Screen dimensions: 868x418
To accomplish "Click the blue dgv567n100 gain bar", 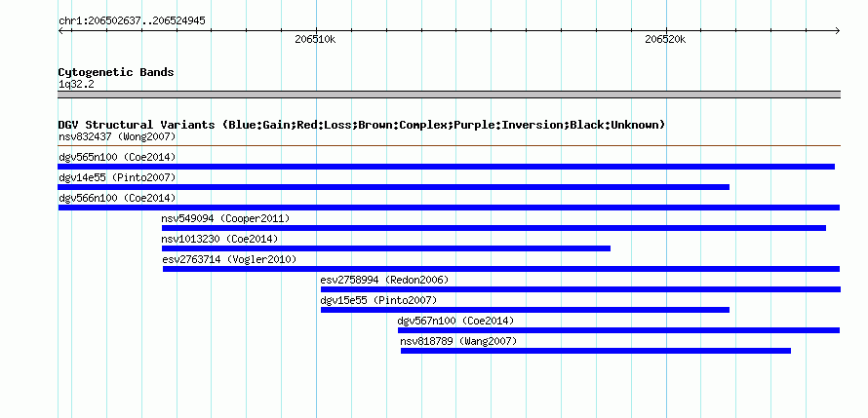I will pos(619,330).
